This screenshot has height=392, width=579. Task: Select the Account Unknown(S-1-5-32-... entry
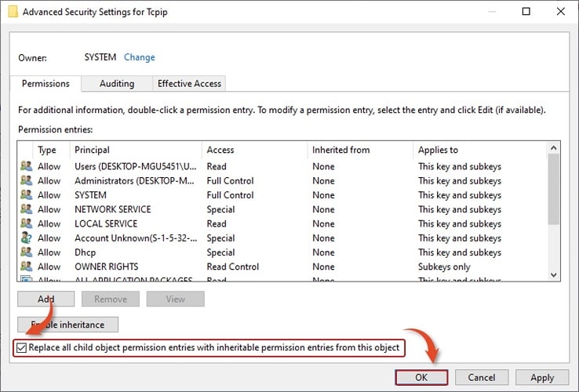coord(136,238)
